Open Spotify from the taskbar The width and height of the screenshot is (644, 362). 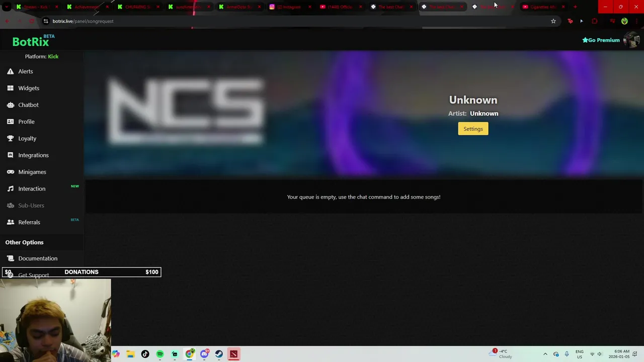coord(160,354)
